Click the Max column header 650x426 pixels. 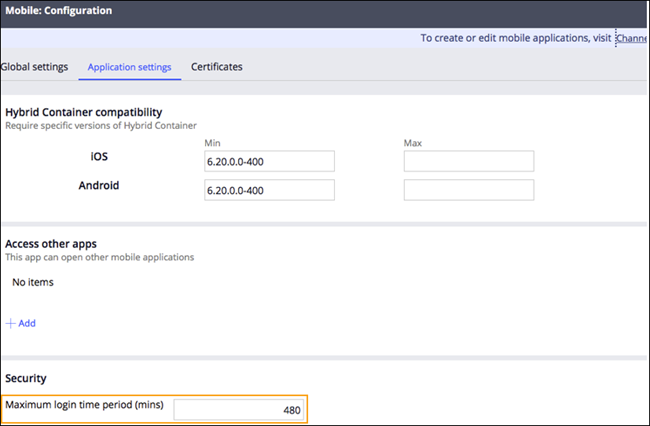tap(414, 143)
